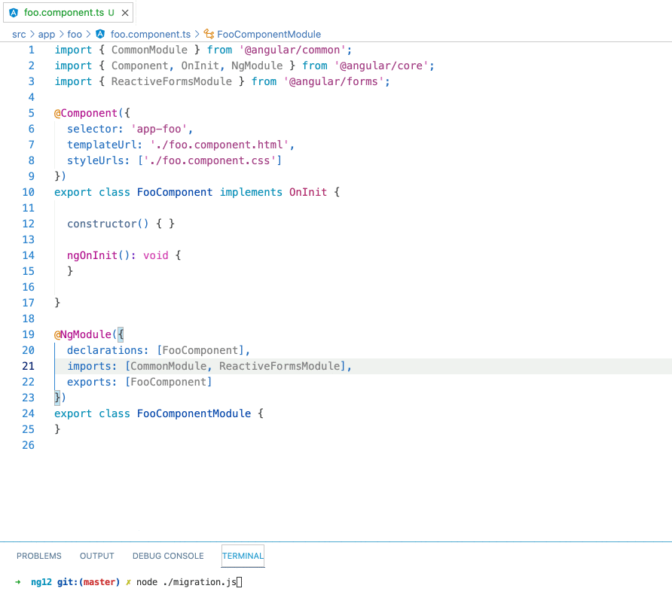Click '@angular/forms' string on line 3
This screenshot has height=616, width=672.
pyautogui.click(x=334, y=82)
